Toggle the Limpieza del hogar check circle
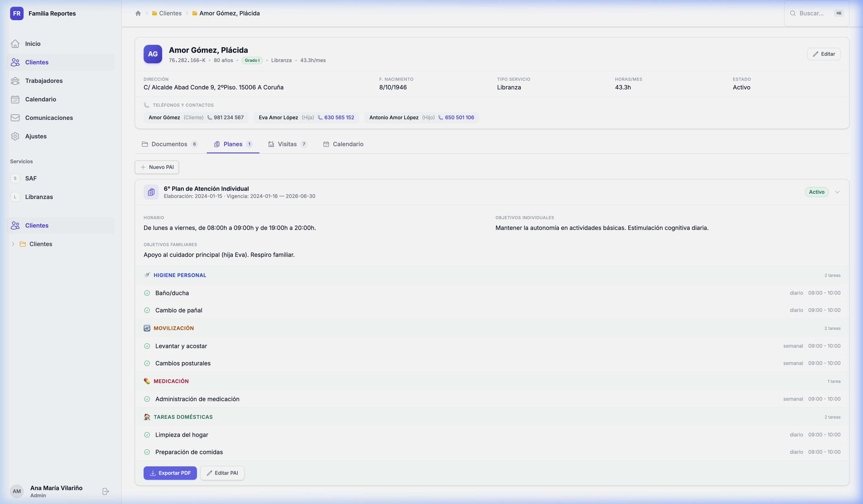The image size is (863, 504). (147, 435)
